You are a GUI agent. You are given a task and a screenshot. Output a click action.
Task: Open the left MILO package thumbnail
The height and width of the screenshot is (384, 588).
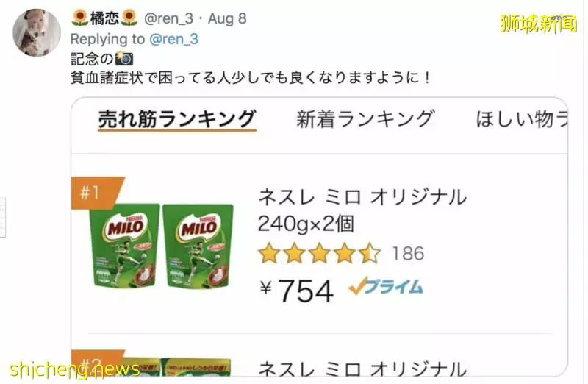124,246
